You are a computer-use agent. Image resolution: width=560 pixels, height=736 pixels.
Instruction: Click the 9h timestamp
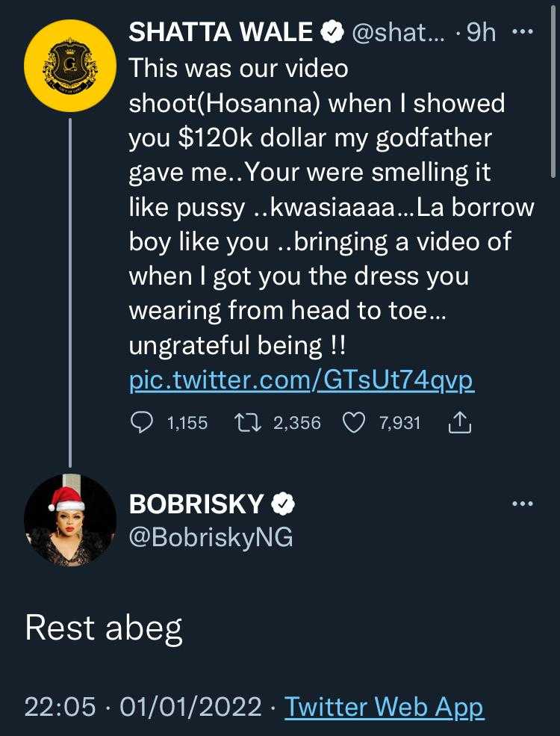[480, 32]
